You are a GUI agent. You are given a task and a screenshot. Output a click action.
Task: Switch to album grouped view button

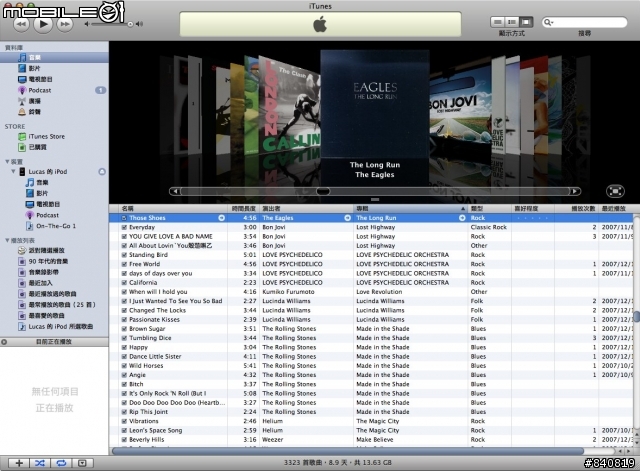click(x=512, y=22)
